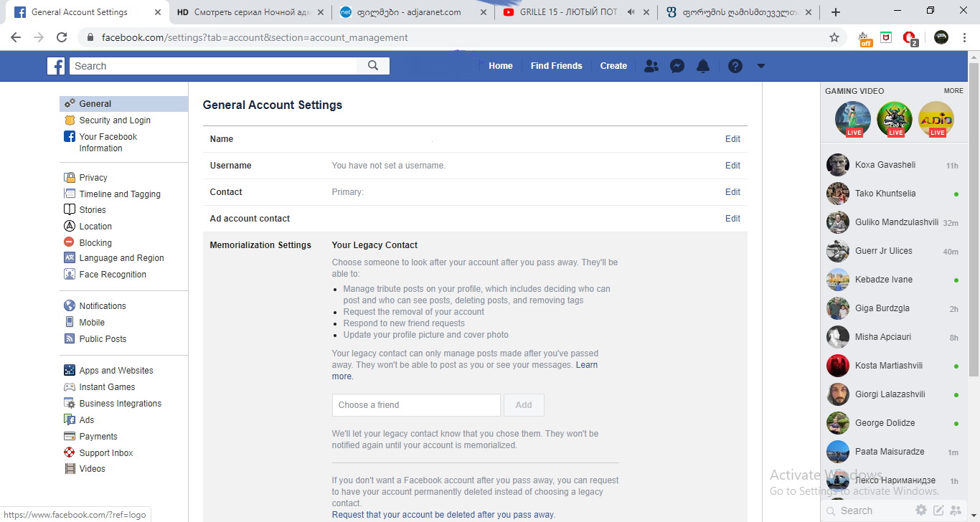Bookmark this page with star icon
Viewport: 980px width, 522px height.
point(834,37)
